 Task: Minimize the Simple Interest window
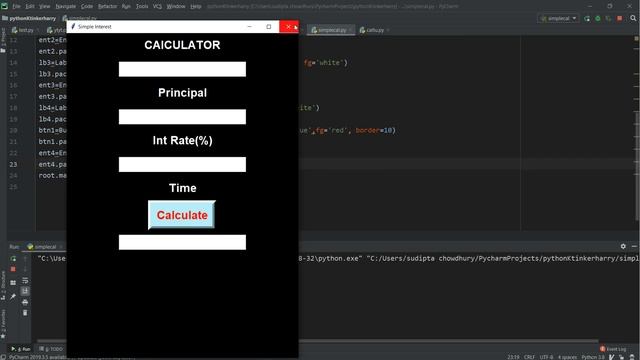click(x=249, y=27)
